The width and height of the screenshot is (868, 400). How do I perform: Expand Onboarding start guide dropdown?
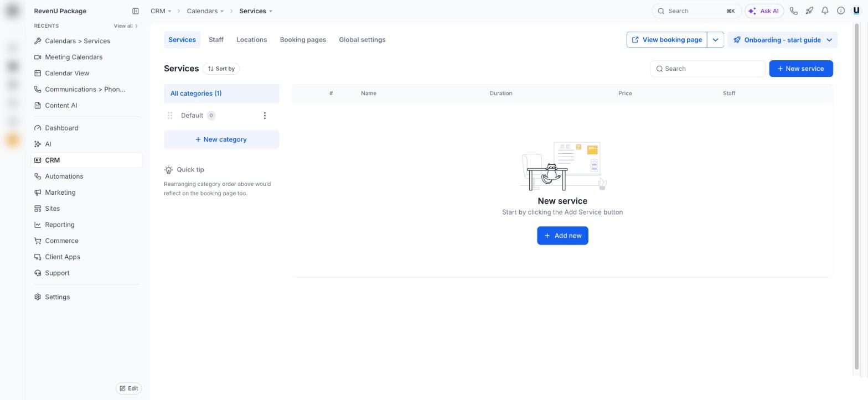click(782, 40)
